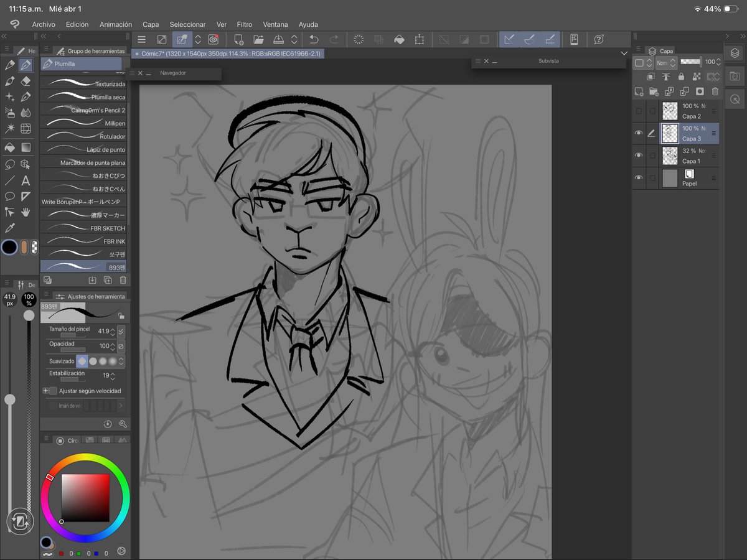Open command bar hamburger menu
The width and height of the screenshot is (747, 560).
141,39
